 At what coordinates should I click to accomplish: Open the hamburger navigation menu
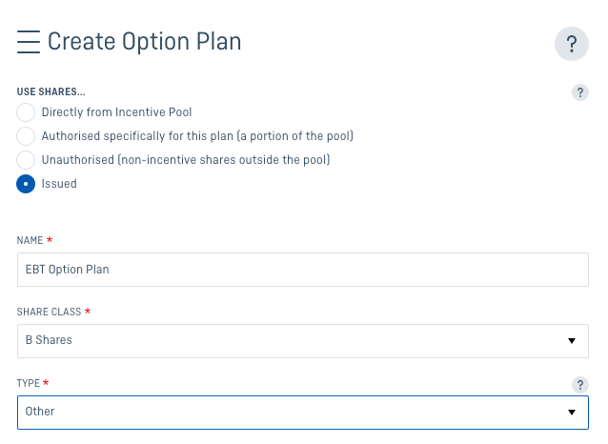28,41
